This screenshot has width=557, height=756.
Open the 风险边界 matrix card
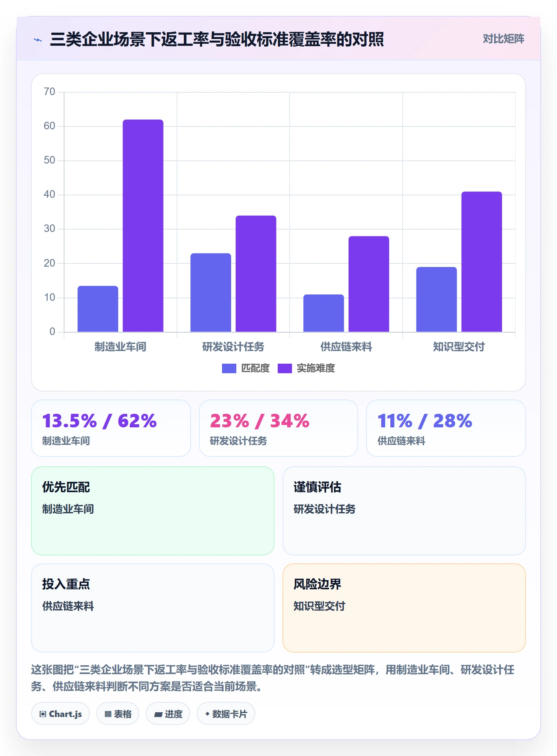point(404,608)
